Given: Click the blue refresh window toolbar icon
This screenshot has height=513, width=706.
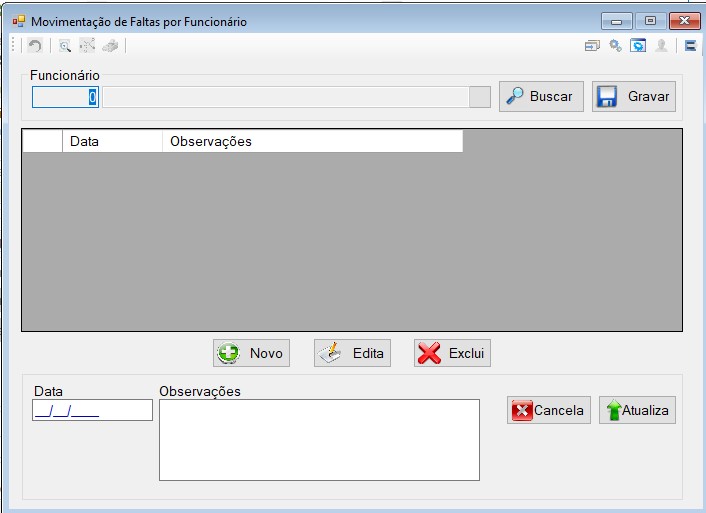Looking at the screenshot, I should point(638,45).
